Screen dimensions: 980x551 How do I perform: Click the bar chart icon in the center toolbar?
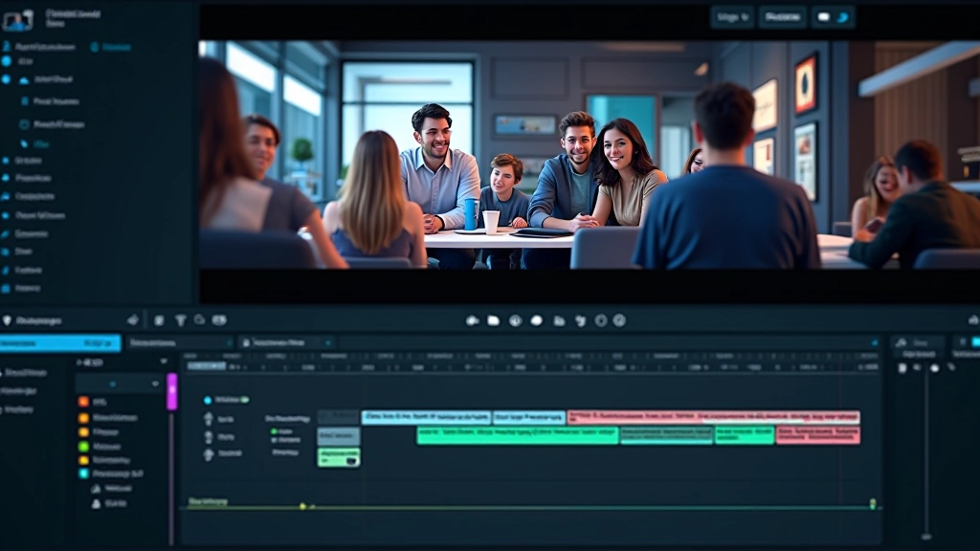[559, 320]
